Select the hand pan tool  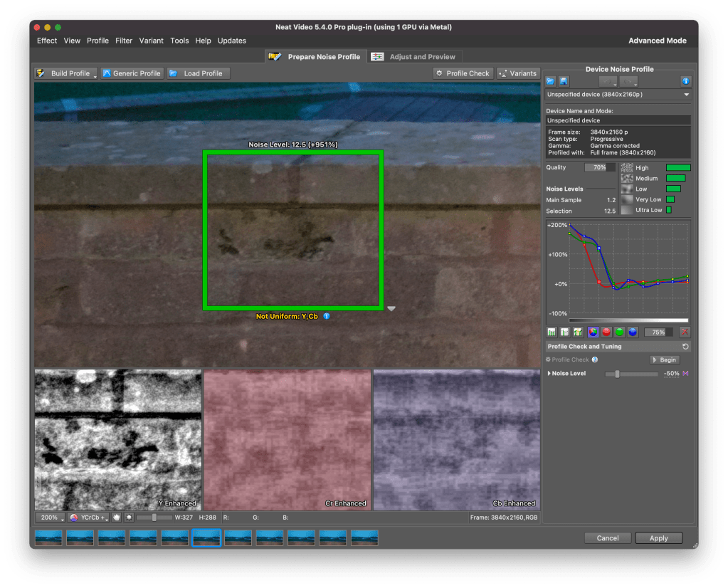click(116, 518)
